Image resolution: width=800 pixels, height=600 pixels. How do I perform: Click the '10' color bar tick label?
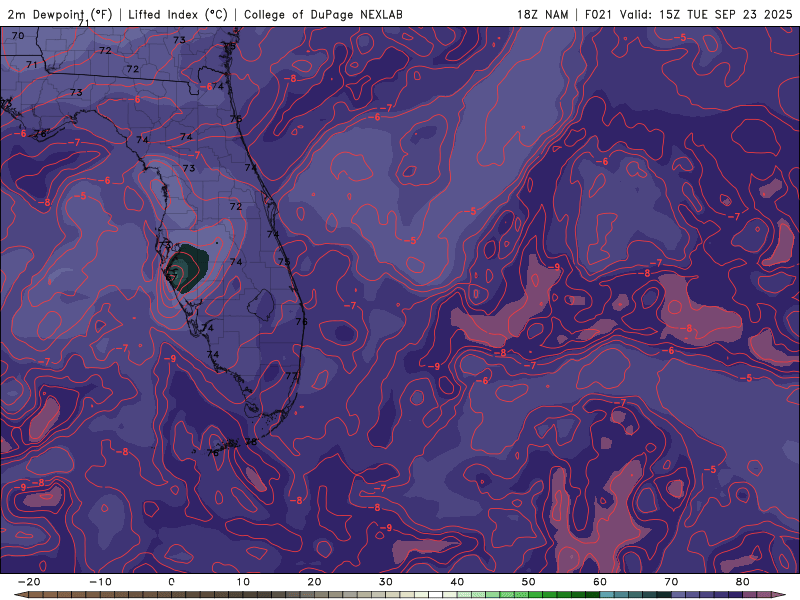click(243, 582)
